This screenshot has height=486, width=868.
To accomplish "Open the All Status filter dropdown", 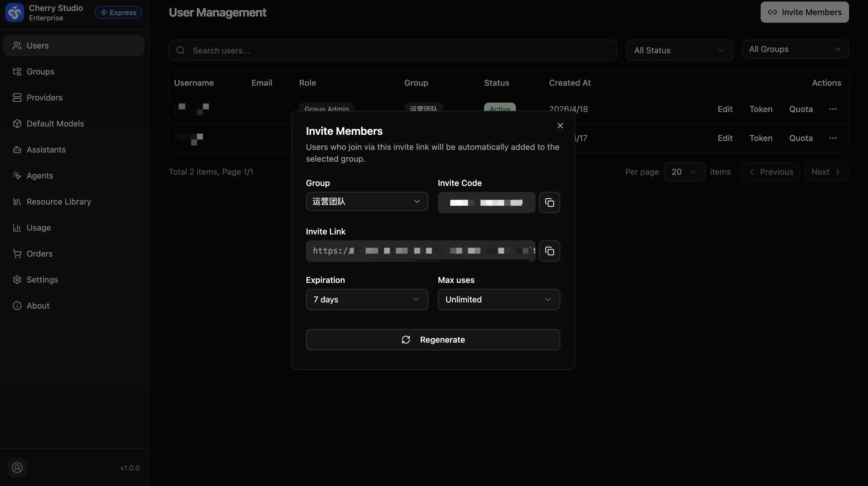I will [x=679, y=50].
